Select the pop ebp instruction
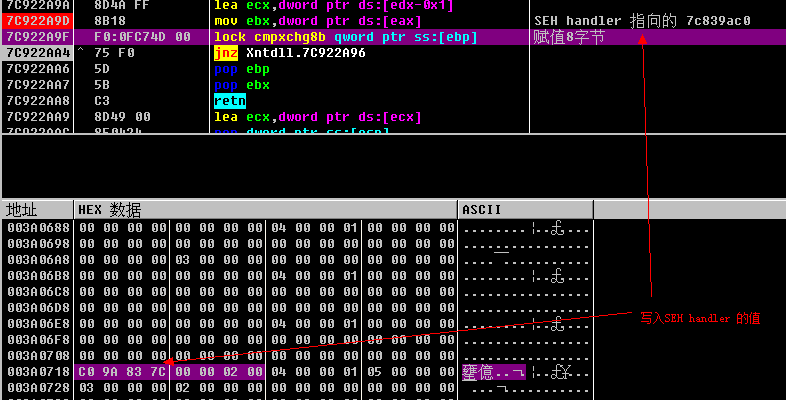Viewport: 786px width, 400px height. coord(242,69)
